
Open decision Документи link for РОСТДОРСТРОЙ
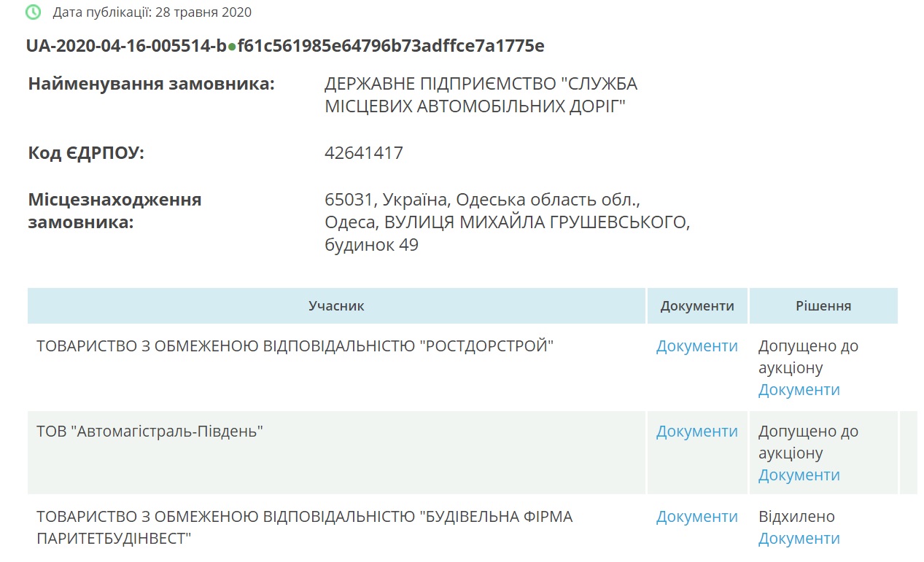(x=799, y=390)
